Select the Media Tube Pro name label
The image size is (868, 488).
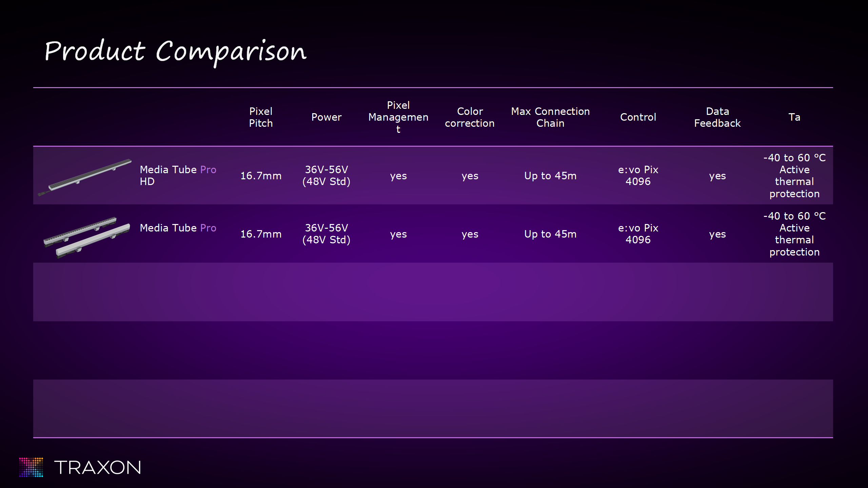pos(178,228)
